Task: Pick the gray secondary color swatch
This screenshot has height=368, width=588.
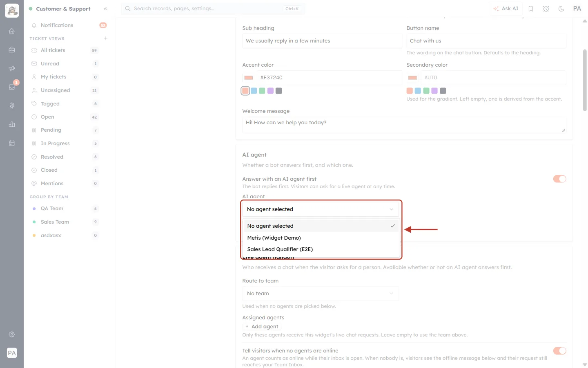Action: [443, 91]
